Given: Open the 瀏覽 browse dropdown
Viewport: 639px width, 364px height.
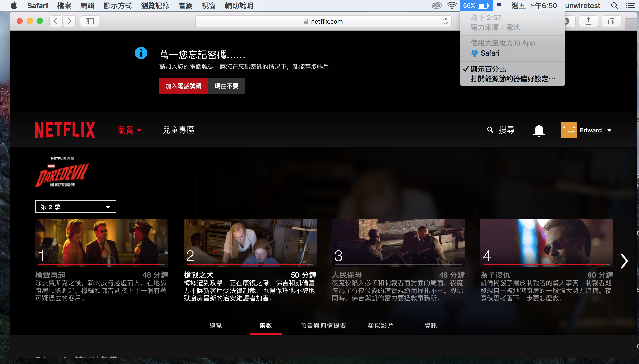Looking at the screenshot, I should coord(129,130).
